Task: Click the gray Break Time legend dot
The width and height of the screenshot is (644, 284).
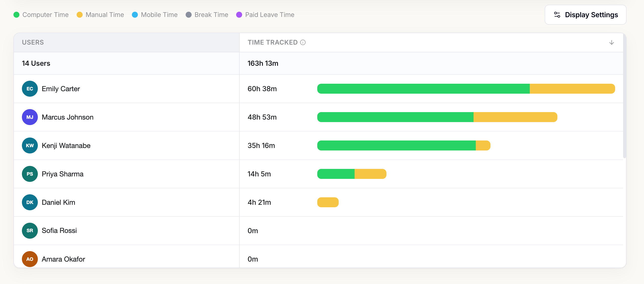Action: click(189, 15)
